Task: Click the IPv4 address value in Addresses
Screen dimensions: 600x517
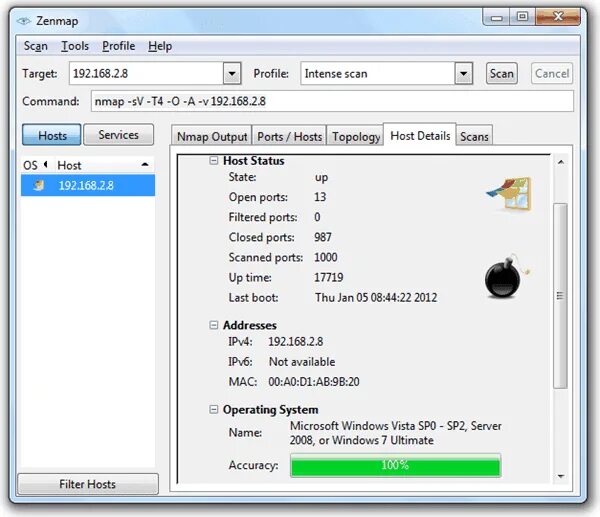Action: click(x=296, y=342)
